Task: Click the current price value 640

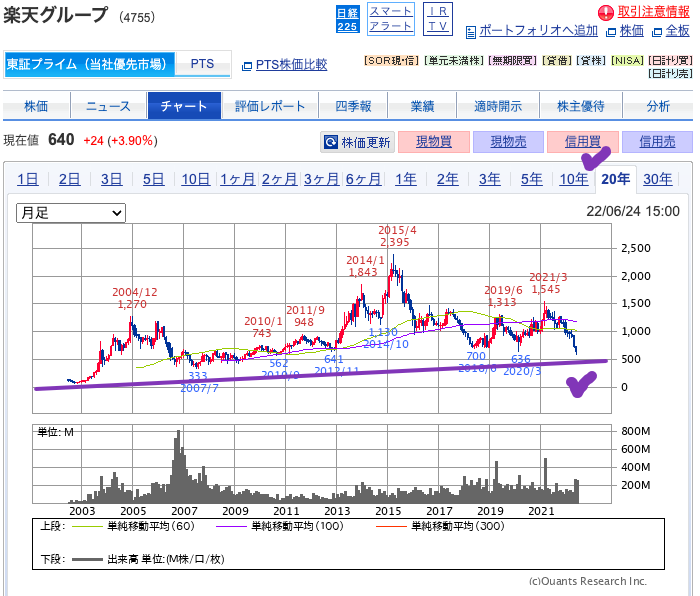Action: click(61, 140)
